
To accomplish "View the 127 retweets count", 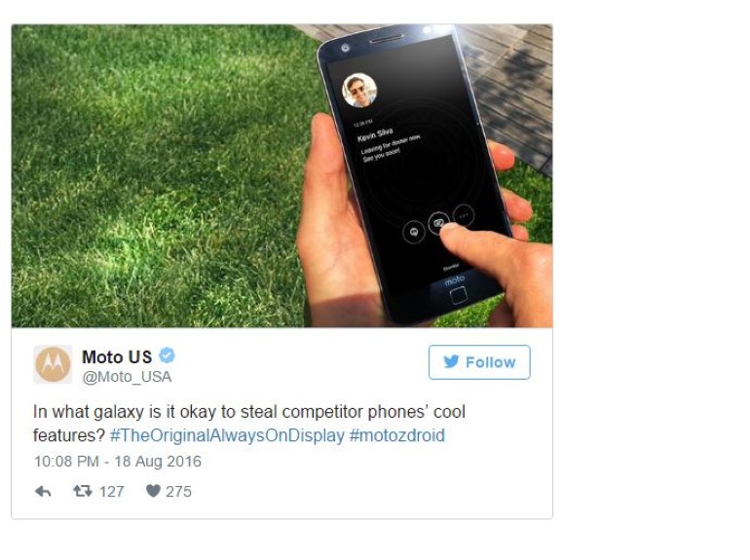I will tap(111, 491).
